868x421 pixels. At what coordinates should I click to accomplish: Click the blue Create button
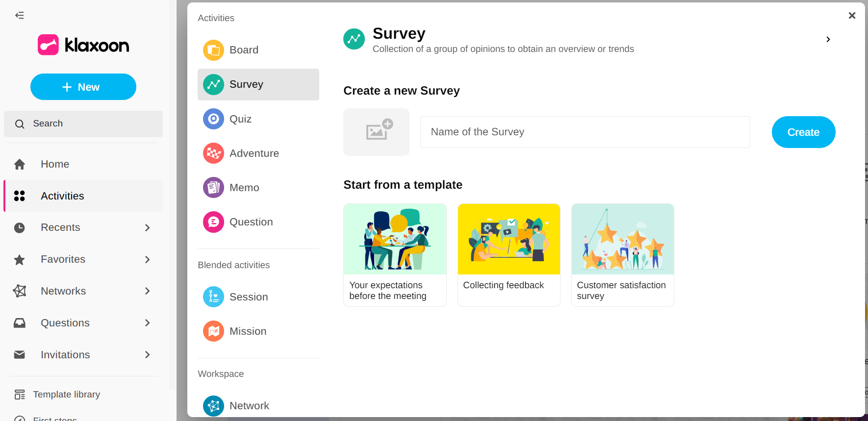[803, 132]
